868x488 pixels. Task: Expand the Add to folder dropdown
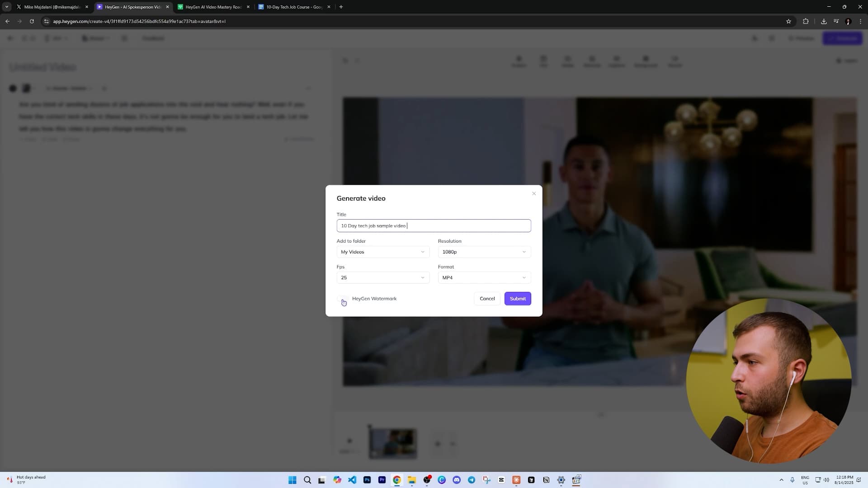click(382, 252)
